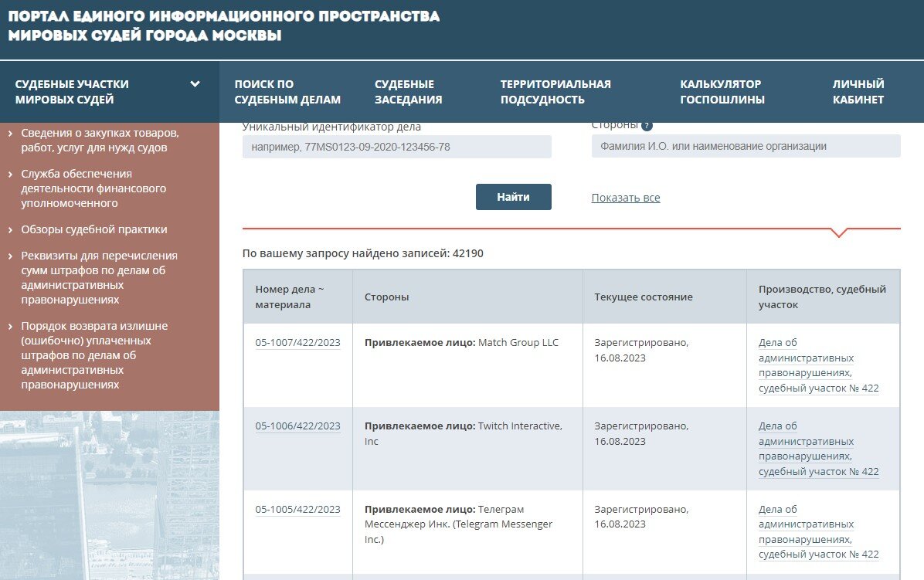The height and width of the screenshot is (580, 924).
Task: Open "Личный кабинет" account area
Action: pos(858,91)
